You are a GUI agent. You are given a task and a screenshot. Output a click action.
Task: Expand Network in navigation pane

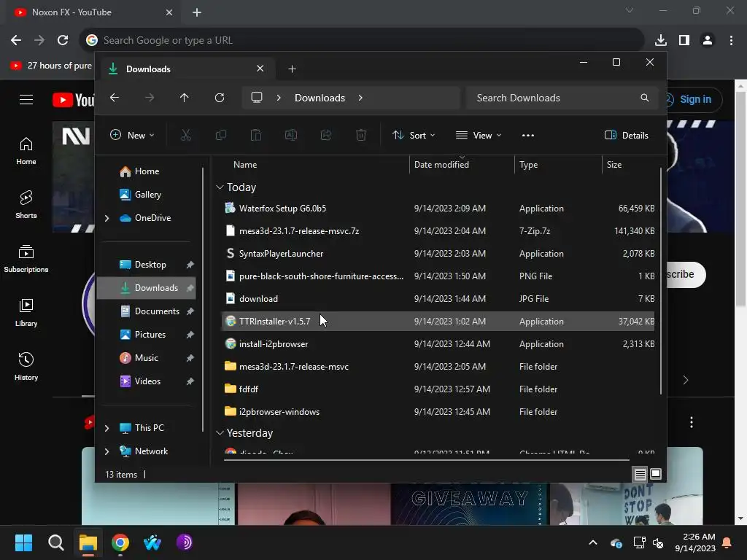coord(107,451)
